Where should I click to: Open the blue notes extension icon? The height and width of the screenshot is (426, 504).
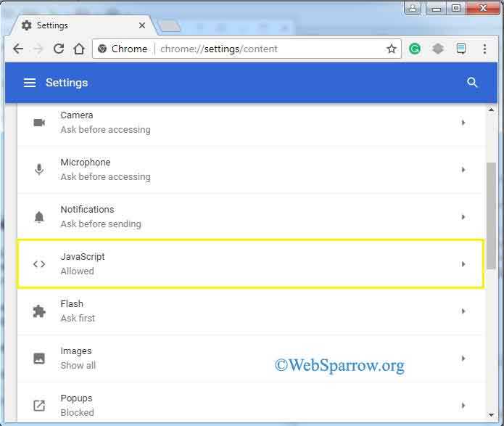pyautogui.click(x=461, y=49)
